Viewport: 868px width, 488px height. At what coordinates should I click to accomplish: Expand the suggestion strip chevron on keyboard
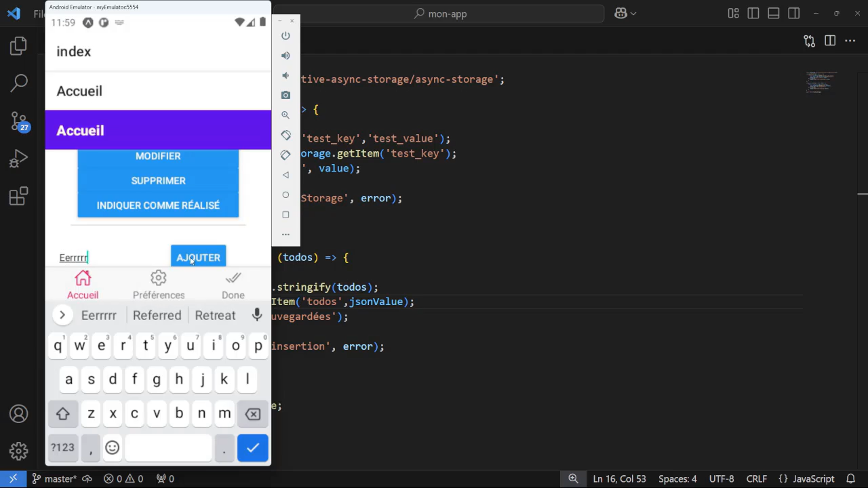(x=62, y=314)
